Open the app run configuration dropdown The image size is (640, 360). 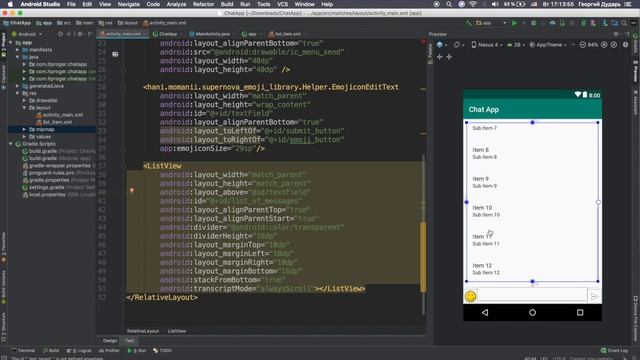click(491, 23)
